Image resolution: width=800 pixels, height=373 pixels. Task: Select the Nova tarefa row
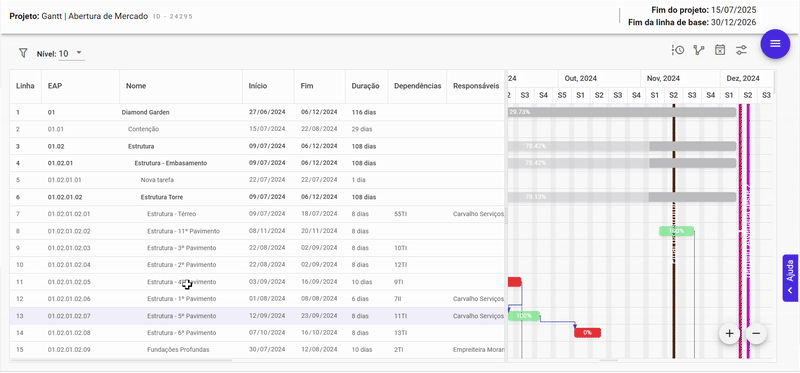[x=257, y=180]
